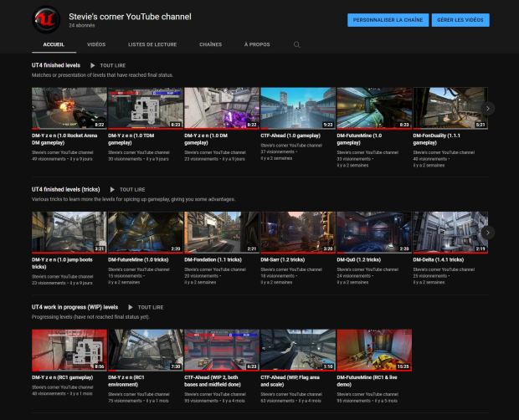Viewport: 519px width, 420px height.
Task: Play the CTF-Ahead (1.0 gameplay) thumbnail
Action: click(297, 108)
